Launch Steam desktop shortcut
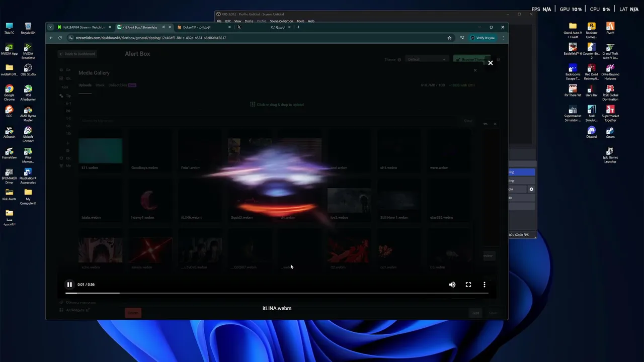The height and width of the screenshot is (362, 644). point(610,132)
